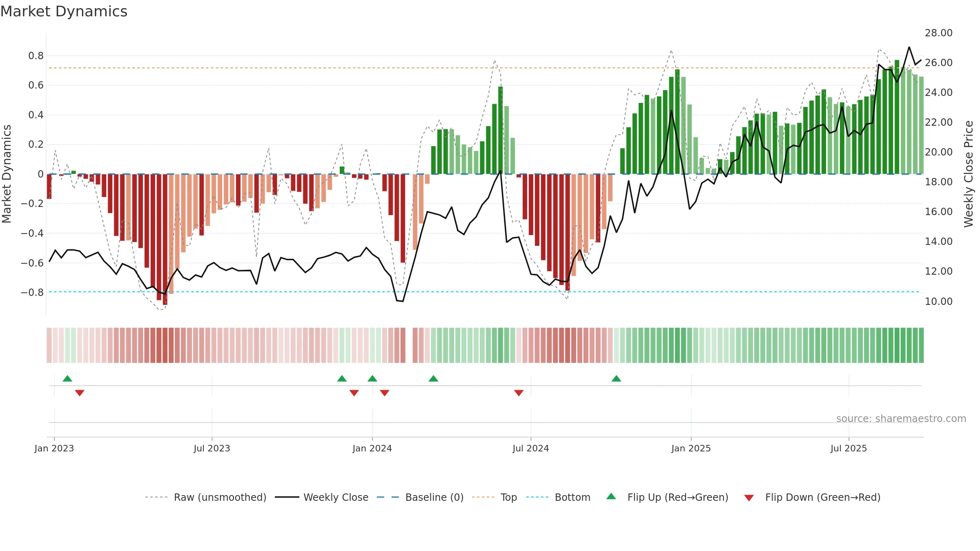Click the 0.6 left axis tick label
Image resolution: width=980 pixels, height=551 pixels.
(36, 85)
